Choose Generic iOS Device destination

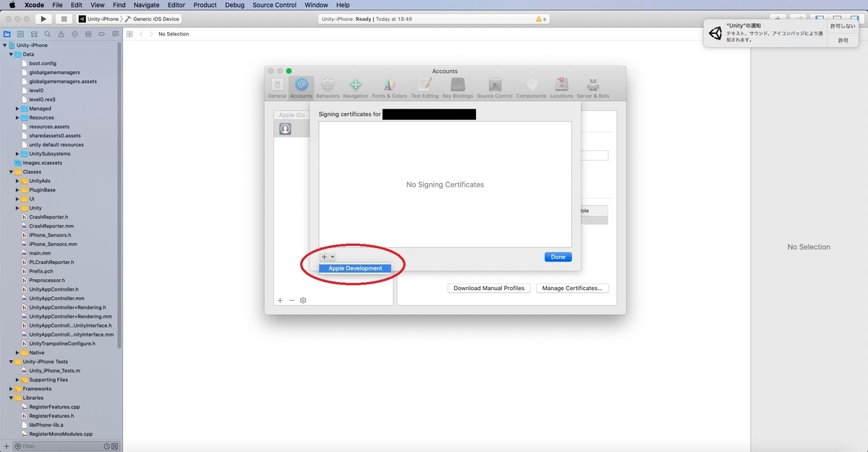click(152, 19)
